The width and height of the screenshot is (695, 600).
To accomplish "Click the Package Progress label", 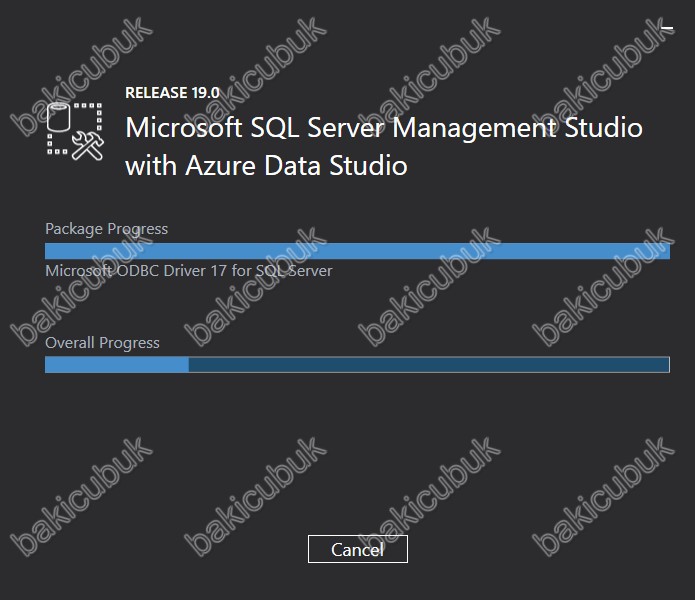I will pyautogui.click(x=106, y=229).
